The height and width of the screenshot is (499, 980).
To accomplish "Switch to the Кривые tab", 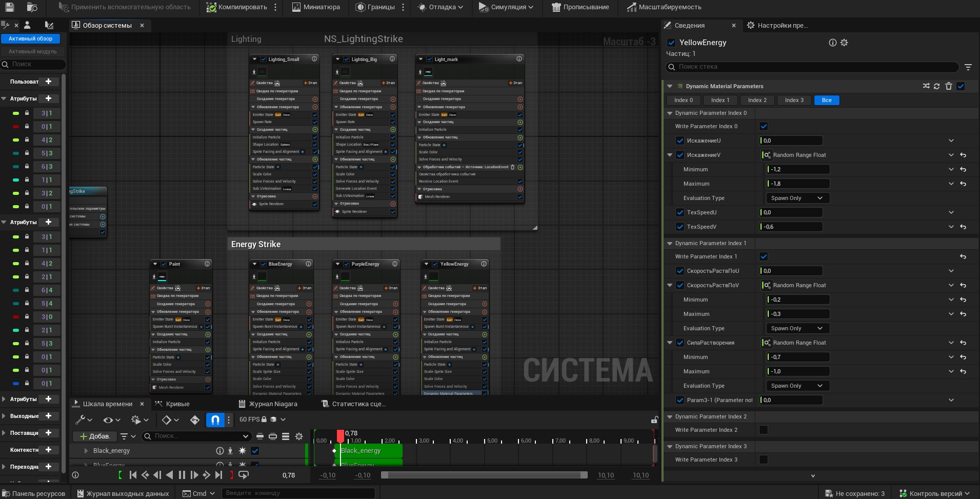I will [x=172, y=404].
